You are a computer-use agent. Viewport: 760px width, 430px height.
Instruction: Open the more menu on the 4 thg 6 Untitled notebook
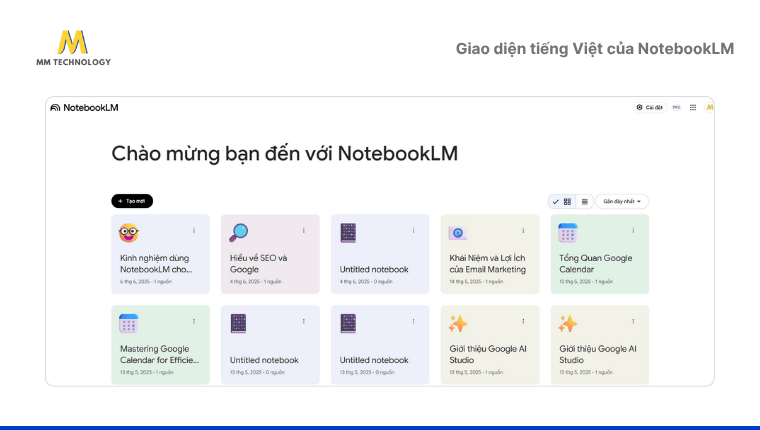[x=413, y=231]
